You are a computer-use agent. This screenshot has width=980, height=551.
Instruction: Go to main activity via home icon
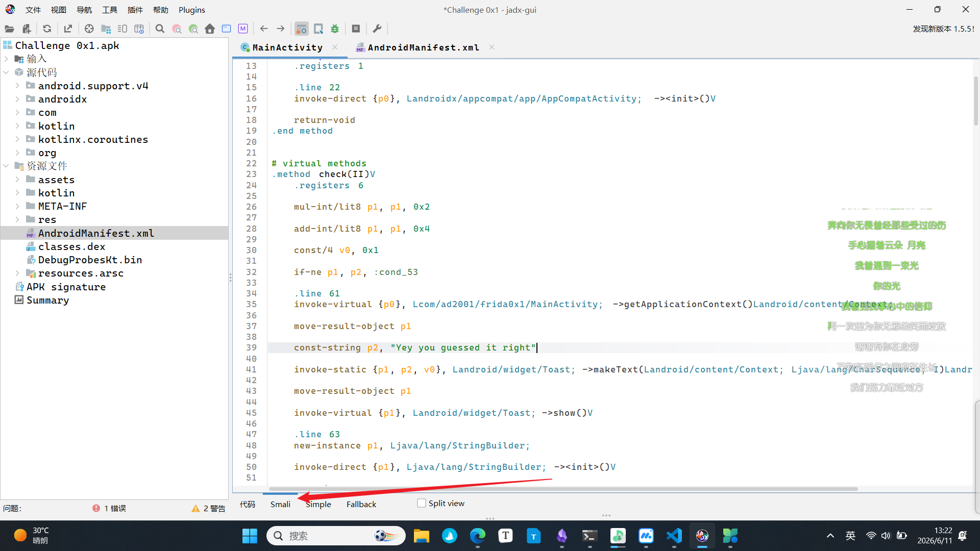(x=210, y=29)
